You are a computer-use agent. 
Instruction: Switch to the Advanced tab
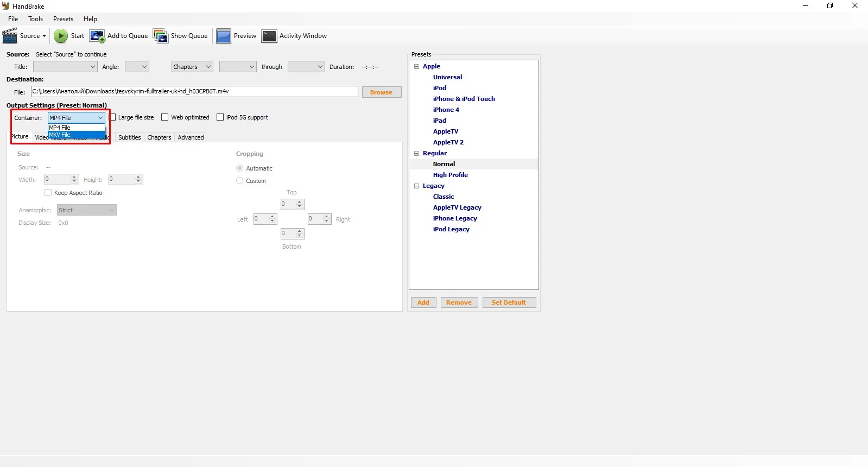tap(191, 137)
